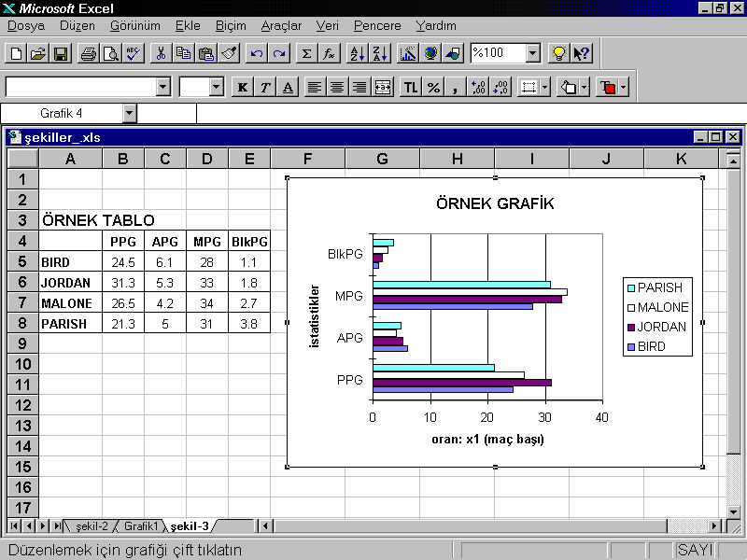Image resolution: width=747 pixels, height=560 pixels.
Task: Switch to the şekil-2 sheet tab
Action: (92, 526)
